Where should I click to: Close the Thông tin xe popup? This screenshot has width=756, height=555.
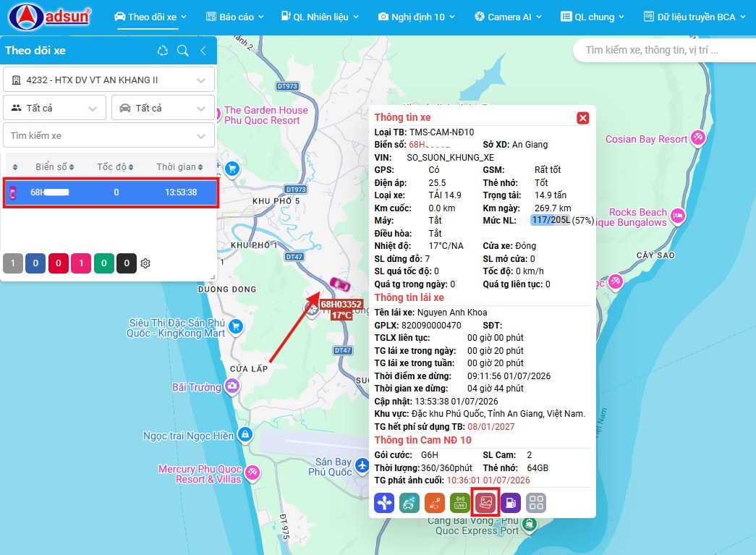583,118
